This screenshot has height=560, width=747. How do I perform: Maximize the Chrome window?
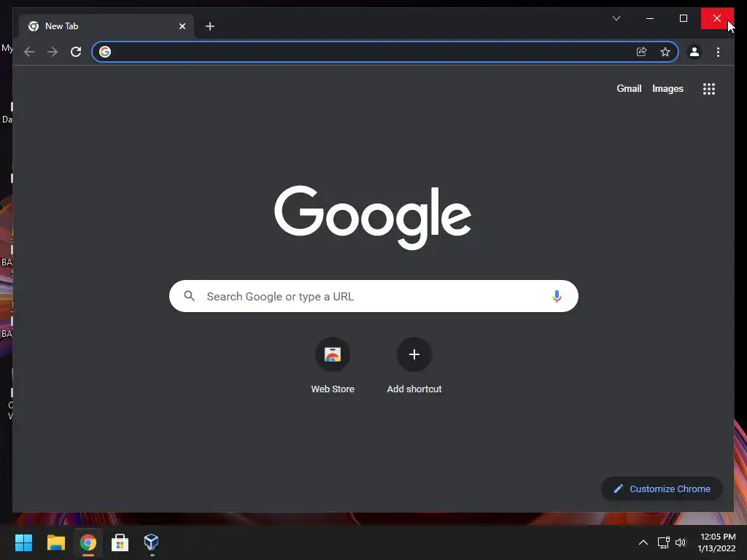pos(684,18)
